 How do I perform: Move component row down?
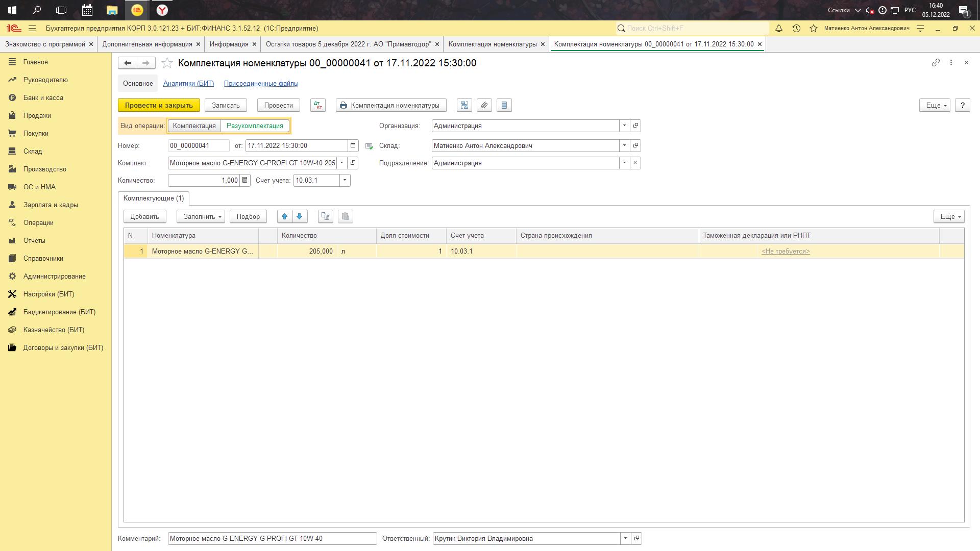[x=300, y=216]
